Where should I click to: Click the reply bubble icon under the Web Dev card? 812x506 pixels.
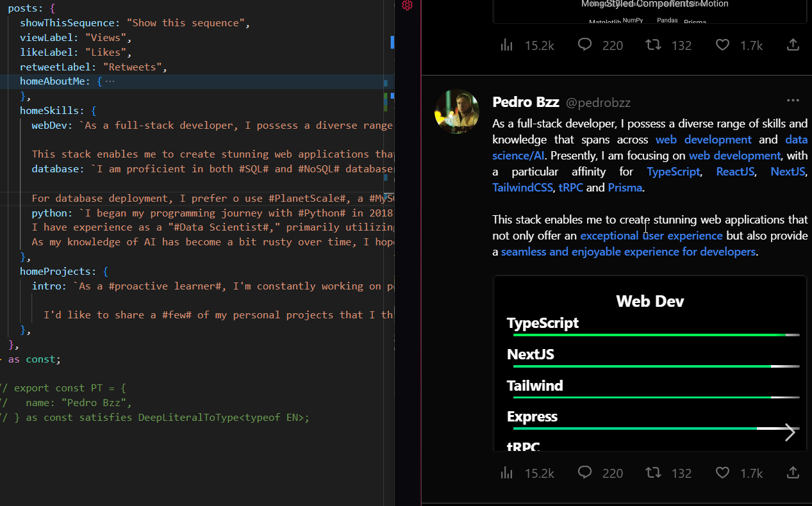pyautogui.click(x=584, y=473)
